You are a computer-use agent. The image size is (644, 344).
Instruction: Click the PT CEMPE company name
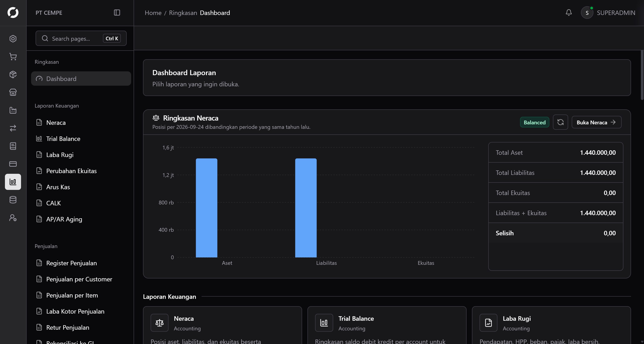(49, 13)
